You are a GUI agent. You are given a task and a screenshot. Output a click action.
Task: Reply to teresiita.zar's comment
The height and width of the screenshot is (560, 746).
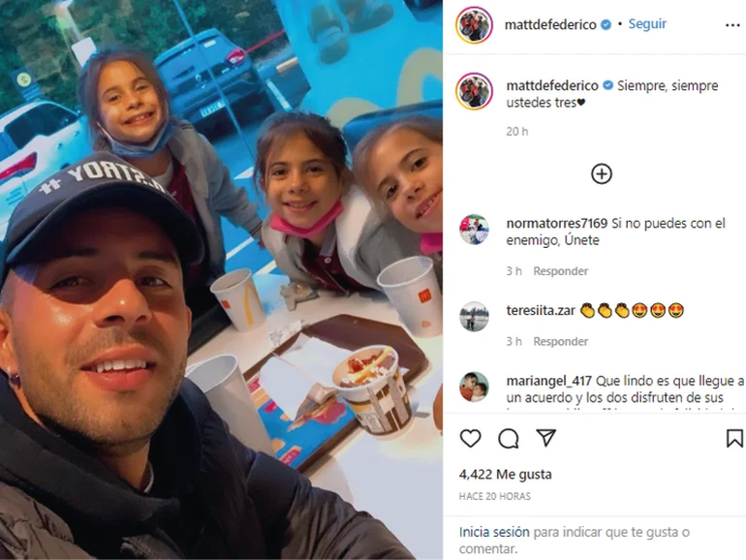click(x=560, y=342)
